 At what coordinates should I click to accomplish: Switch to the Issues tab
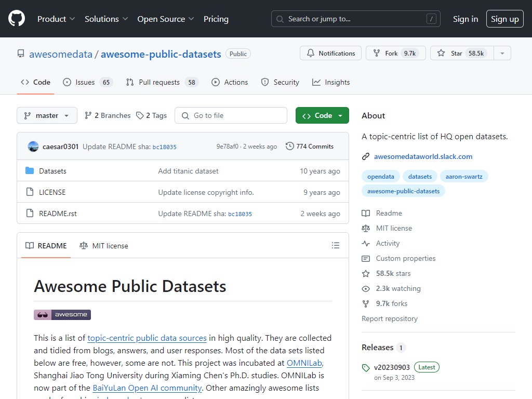(x=88, y=82)
